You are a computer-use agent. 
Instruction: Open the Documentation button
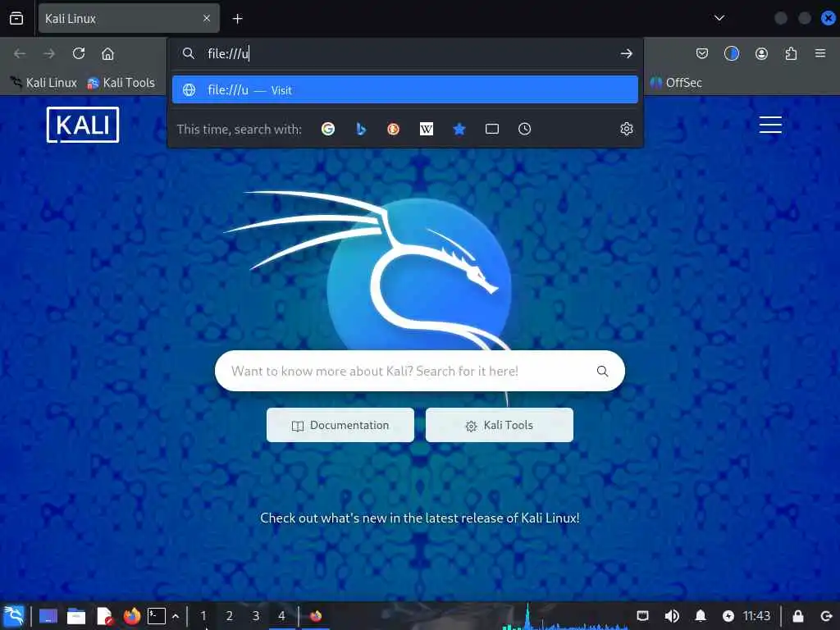(x=340, y=425)
